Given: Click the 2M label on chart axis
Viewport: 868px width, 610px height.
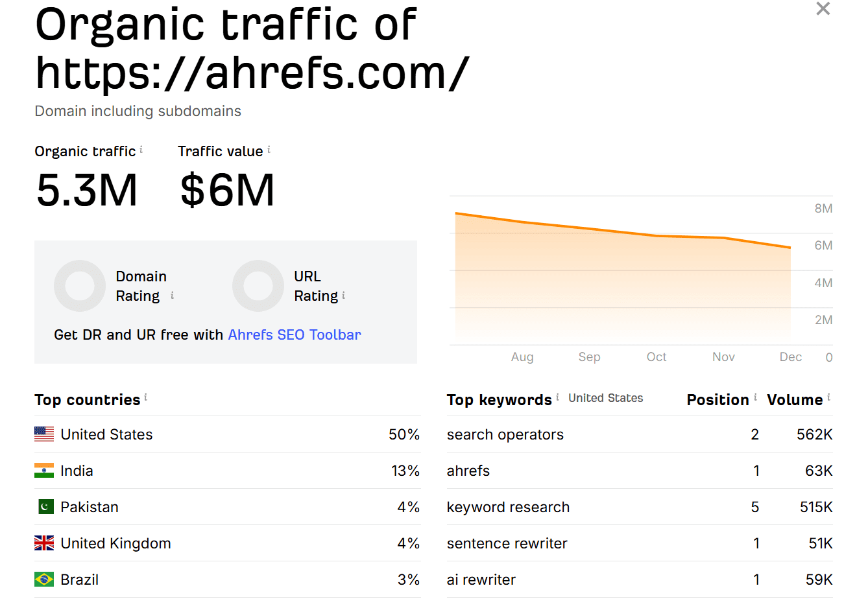Looking at the screenshot, I should pyautogui.click(x=823, y=320).
